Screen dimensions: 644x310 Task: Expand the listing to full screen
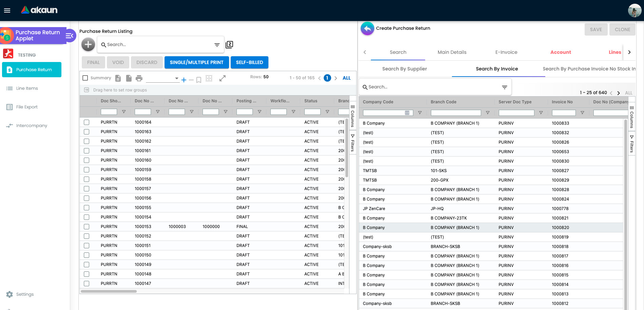(x=223, y=78)
